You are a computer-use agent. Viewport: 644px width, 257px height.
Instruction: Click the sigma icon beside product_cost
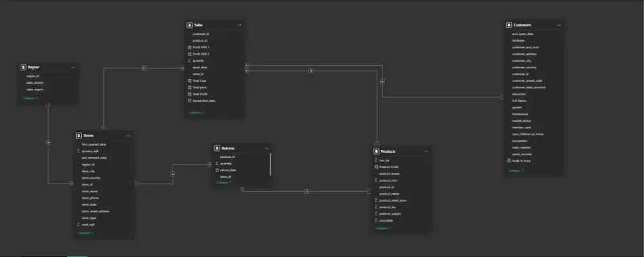pos(376,180)
